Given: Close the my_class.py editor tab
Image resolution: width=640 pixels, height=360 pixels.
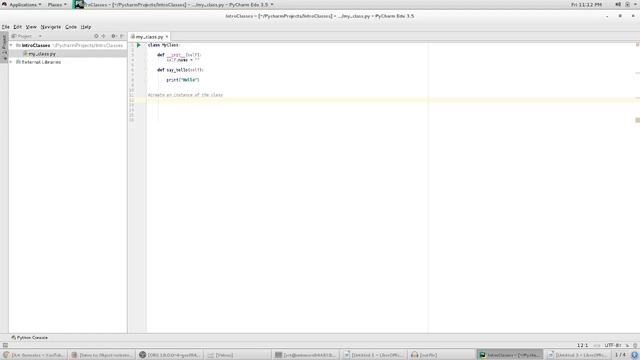Looking at the screenshot, I should coord(167,37).
